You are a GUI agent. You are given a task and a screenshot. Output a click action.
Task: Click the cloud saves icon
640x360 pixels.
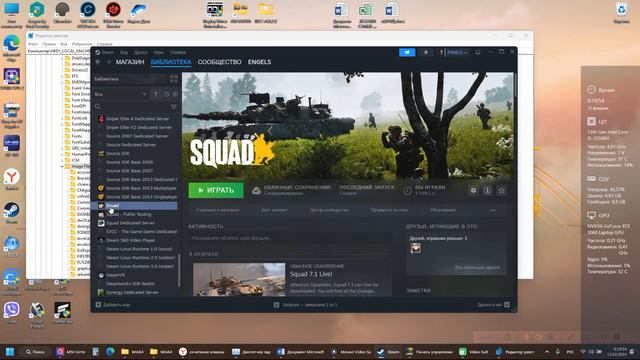coord(256,191)
